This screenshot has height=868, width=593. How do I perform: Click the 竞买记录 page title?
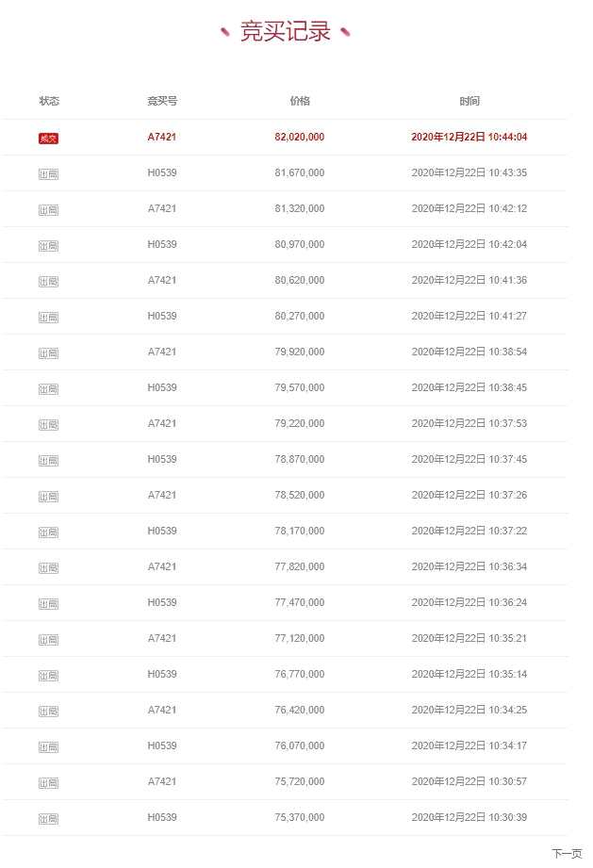(x=286, y=32)
